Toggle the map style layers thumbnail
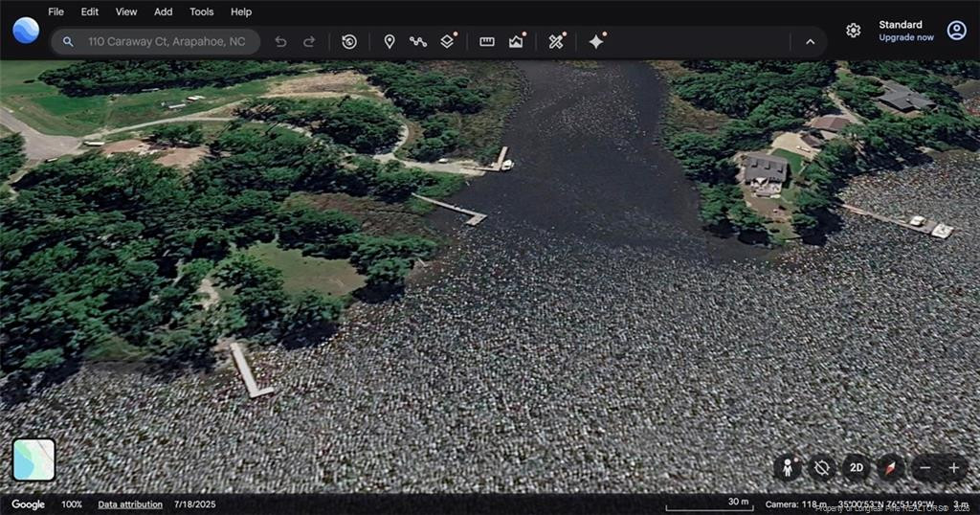 point(33,459)
